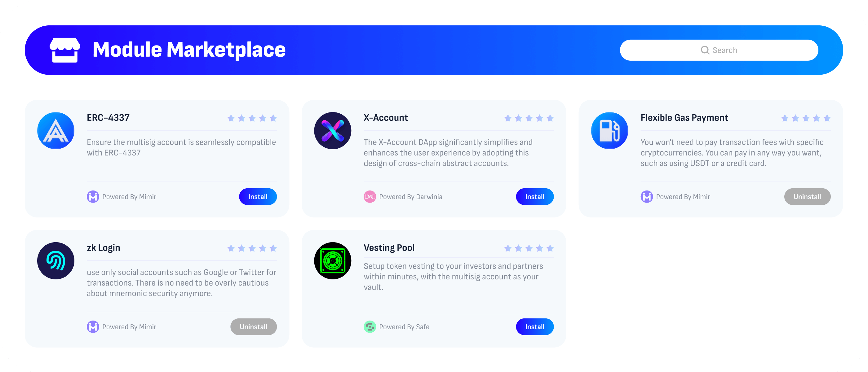Rate ERC-4337 with the fifth star
The height and width of the screenshot is (372, 868).
(273, 118)
